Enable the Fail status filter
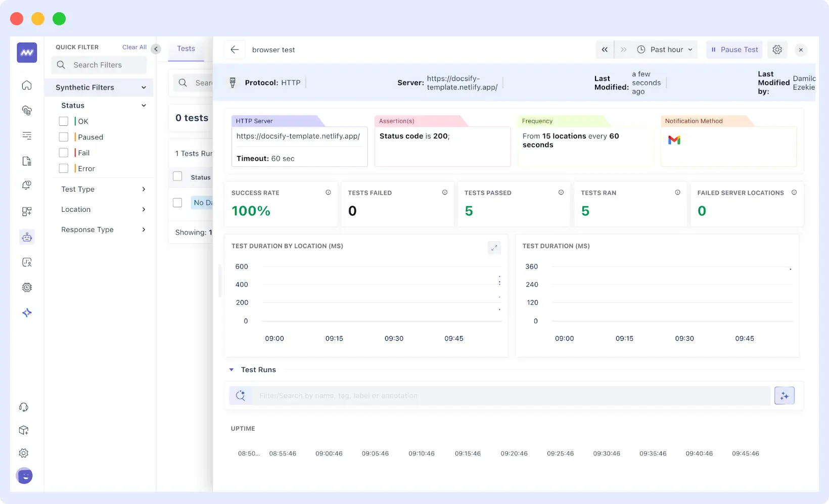This screenshot has width=829, height=504. 63,152
